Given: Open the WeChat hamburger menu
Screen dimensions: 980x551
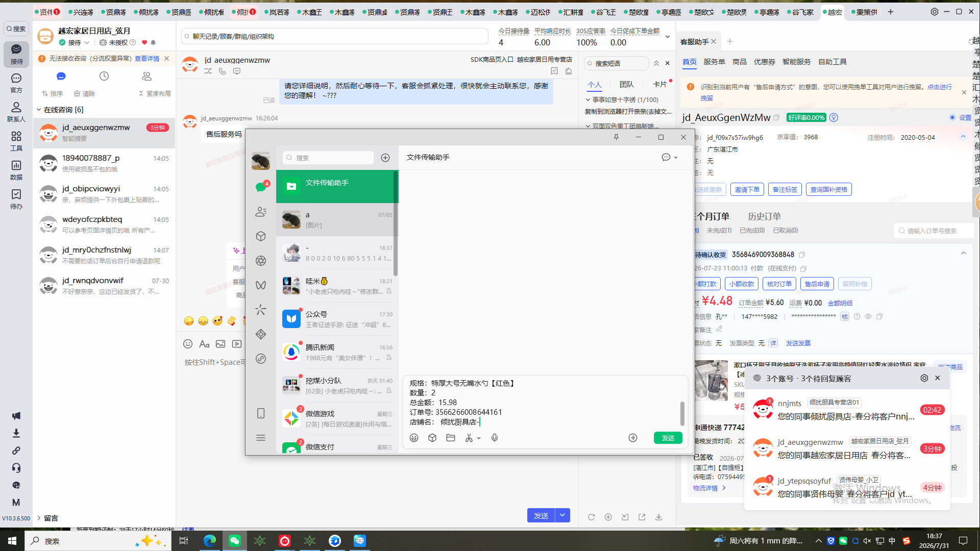Looking at the screenshot, I should tap(261, 438).
